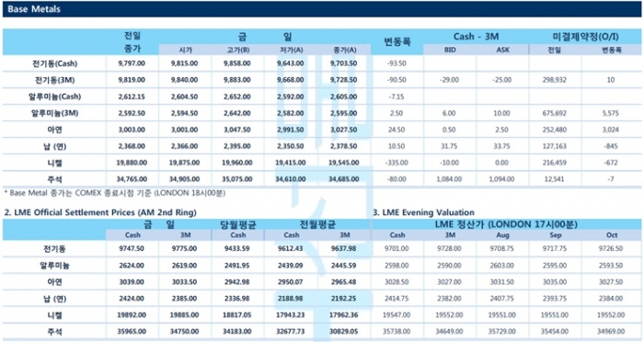The image size is (644, 342).
Task: Select the cell showing 2,612.15
Action: tap(132, 97)
